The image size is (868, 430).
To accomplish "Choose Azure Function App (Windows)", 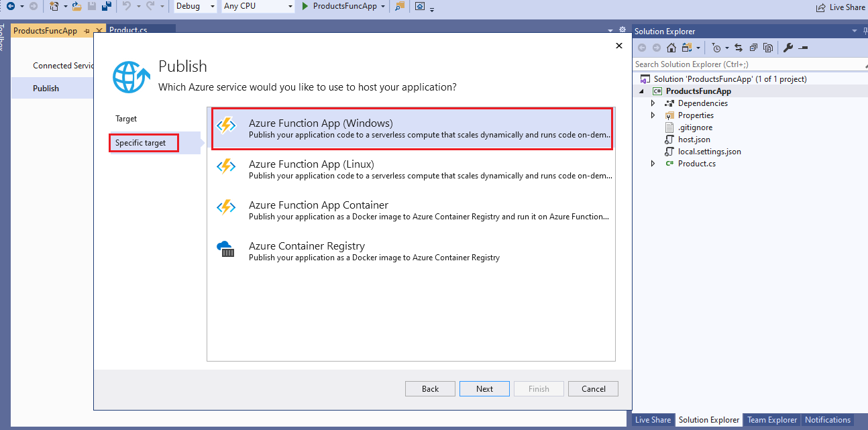I will [412, 129].
